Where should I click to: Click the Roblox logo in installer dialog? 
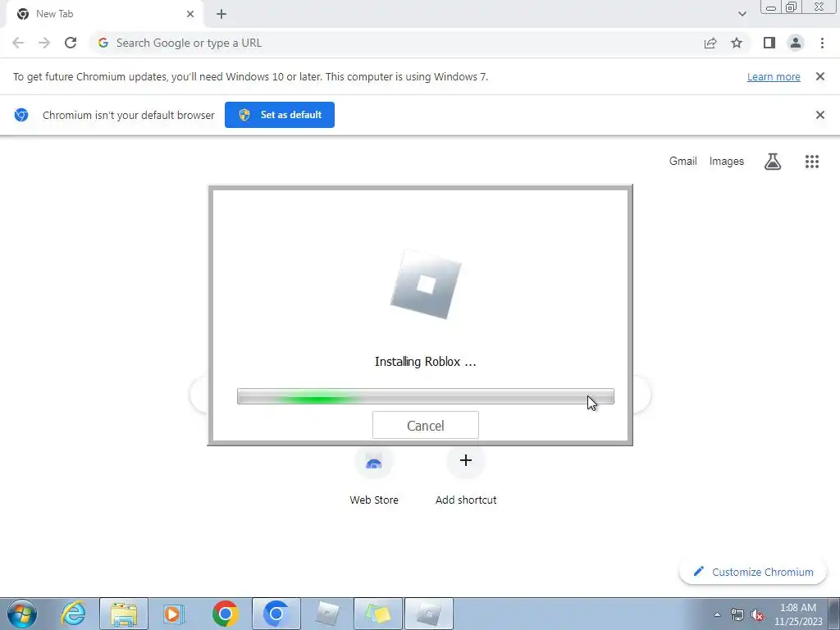(426, 285)
